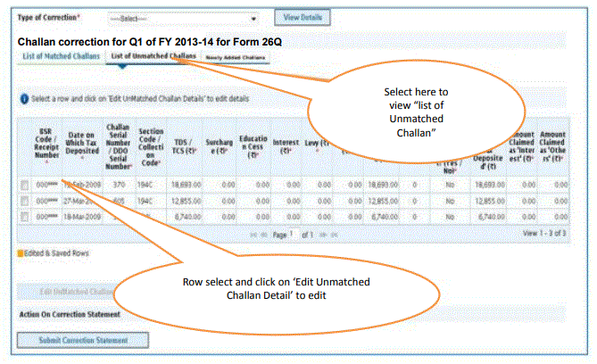The width and height of the screenshot is (597, 364).
Task: Click the View Details button
Action: [x=302, y=18]
